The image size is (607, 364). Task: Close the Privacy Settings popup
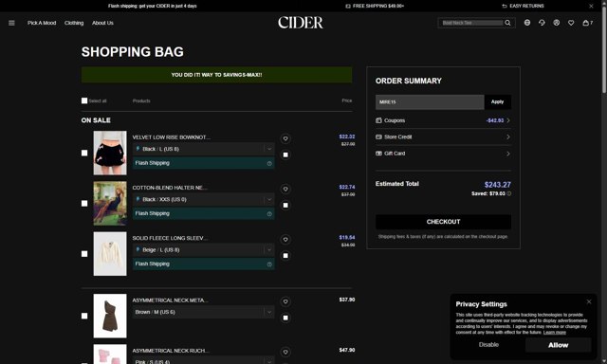click(x=589, y=301)
